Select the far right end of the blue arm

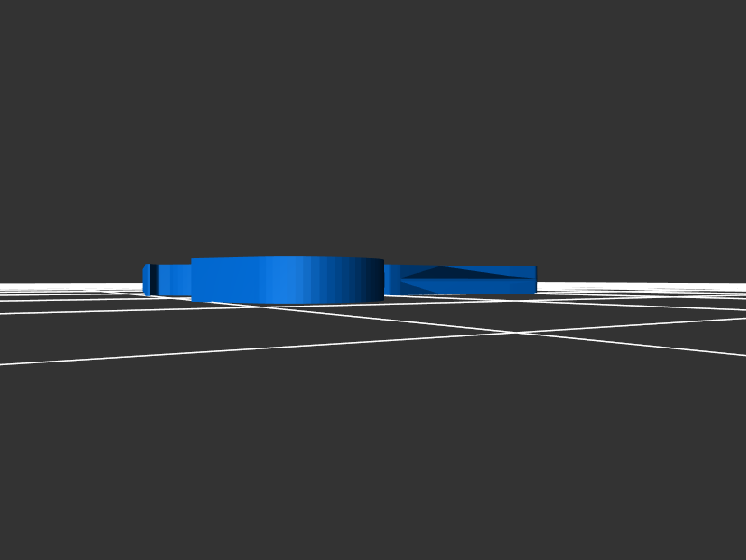[x=532, y=280]
